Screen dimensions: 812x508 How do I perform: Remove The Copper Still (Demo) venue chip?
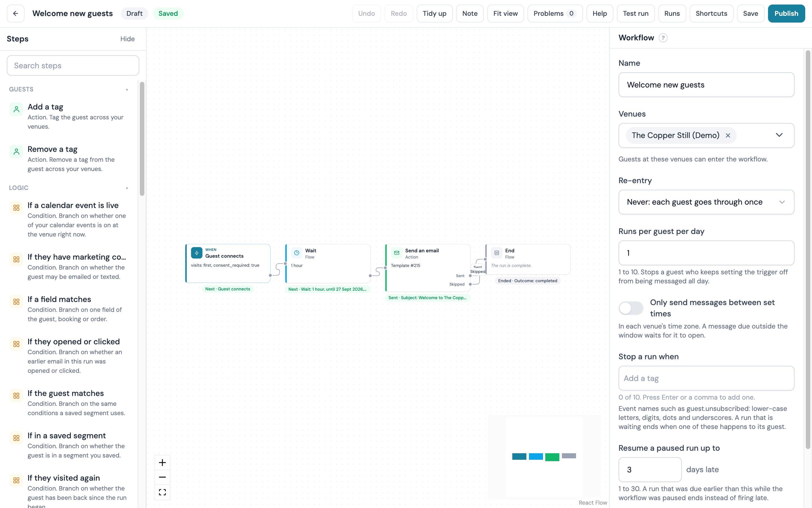click(x=728, y=135)
